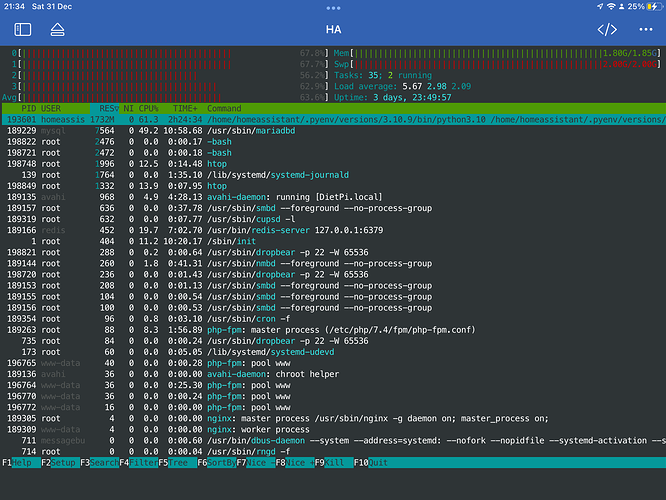
Task: Tap the battery status icon
Action: coord(655,6)
